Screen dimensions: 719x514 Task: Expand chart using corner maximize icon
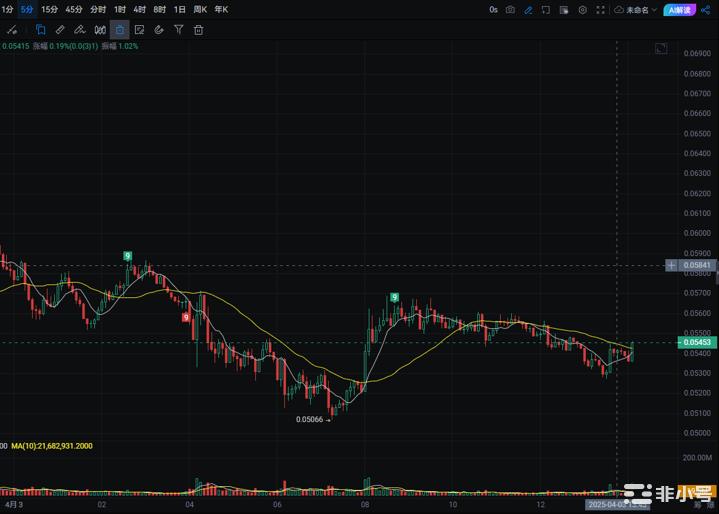pyautogui.click(x=660, y=48)
